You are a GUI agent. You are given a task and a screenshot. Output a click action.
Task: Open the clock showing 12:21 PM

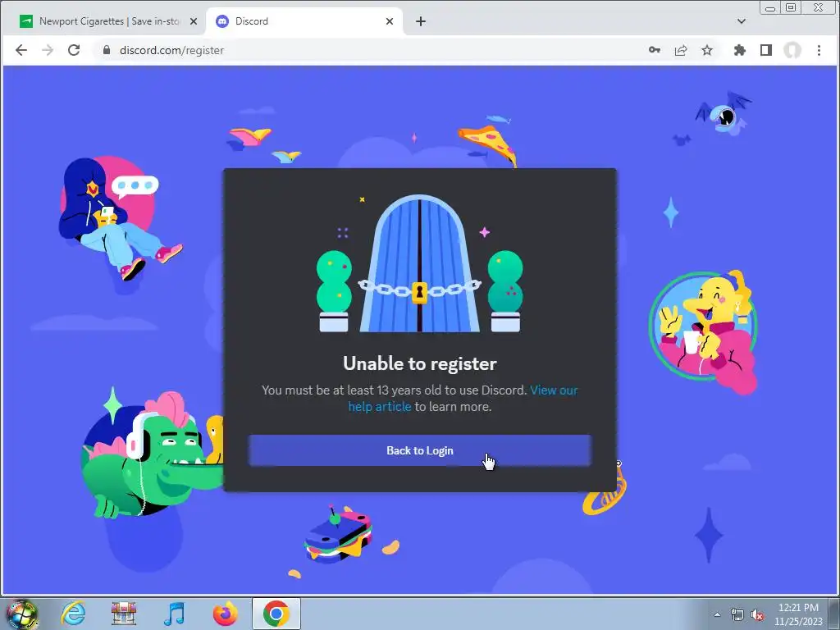coord(798,614)
